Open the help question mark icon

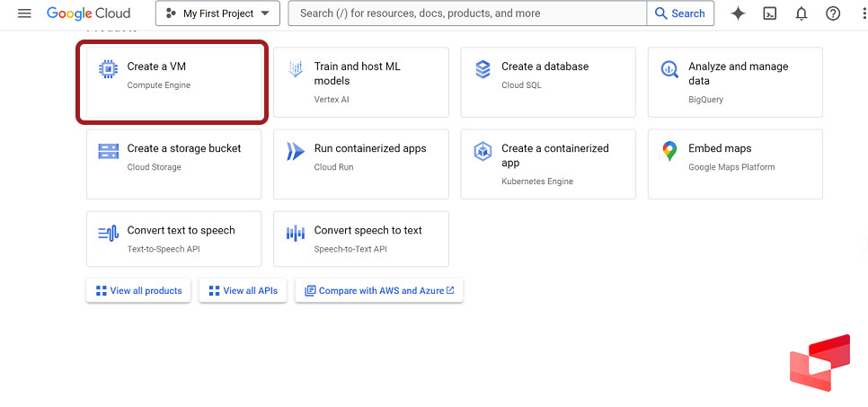click(x=833, y=13)
